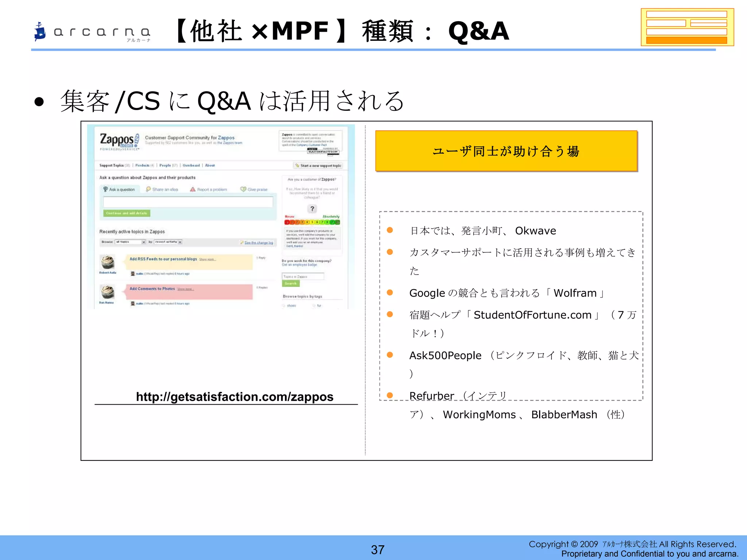The image size is (747, 560).
Task: Click the Robert Aulla name link
Action: point(108,273)
